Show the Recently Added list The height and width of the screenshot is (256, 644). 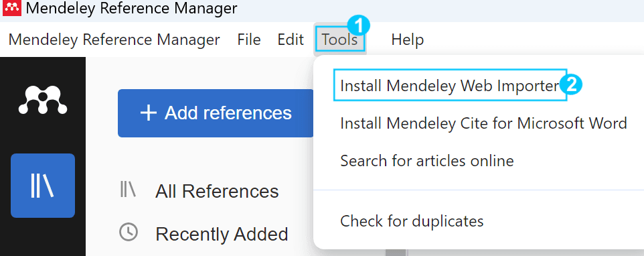click(x=222, y=234)
